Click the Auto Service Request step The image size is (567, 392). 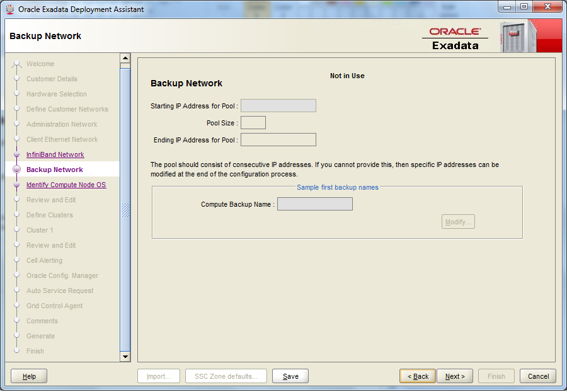tap(60, 291)
